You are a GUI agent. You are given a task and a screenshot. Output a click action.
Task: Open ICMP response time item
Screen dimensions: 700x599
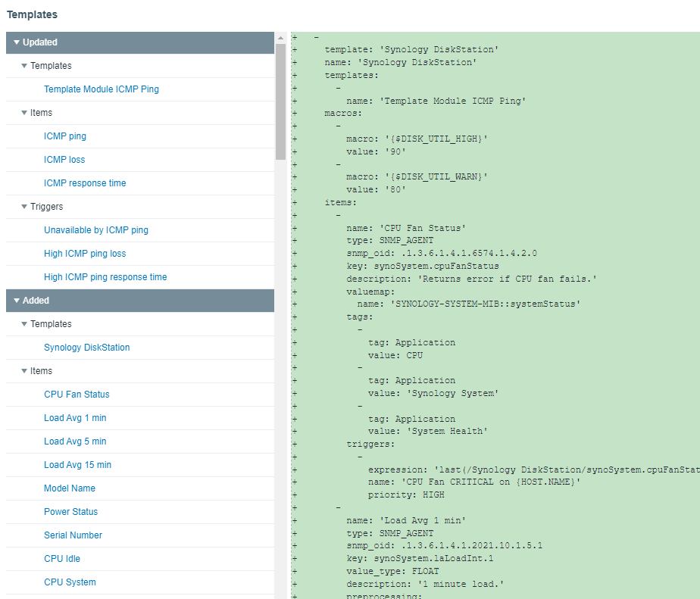coord(85,183)
